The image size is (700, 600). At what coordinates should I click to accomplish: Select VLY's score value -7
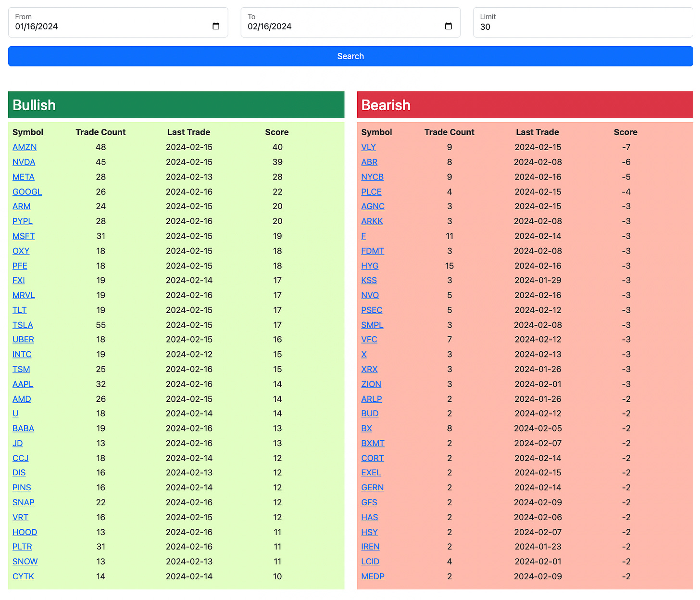pyautogui.click(x=626, y=147)
